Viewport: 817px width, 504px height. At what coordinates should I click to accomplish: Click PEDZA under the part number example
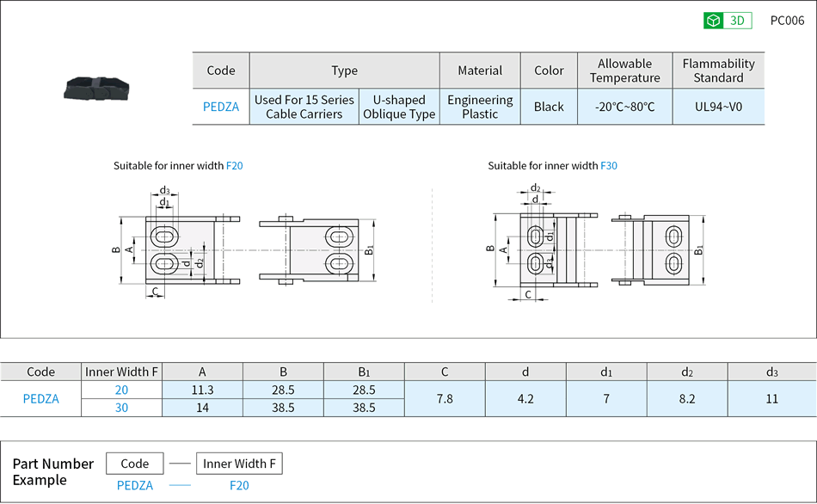click(x=135, y=486)
